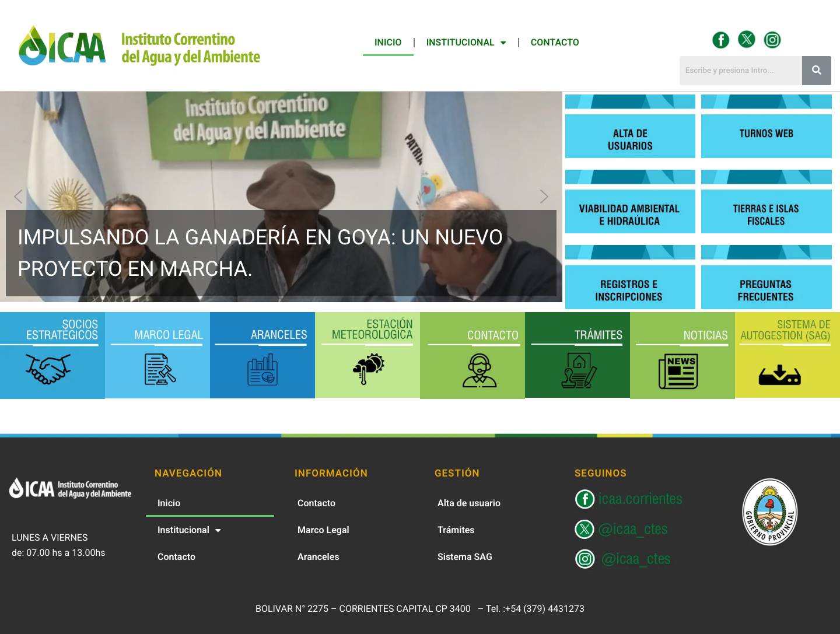Click the Alta de Usuarios button
This screenshot has width=840, height=634.
pyautogui.click(x=630, y=136)
